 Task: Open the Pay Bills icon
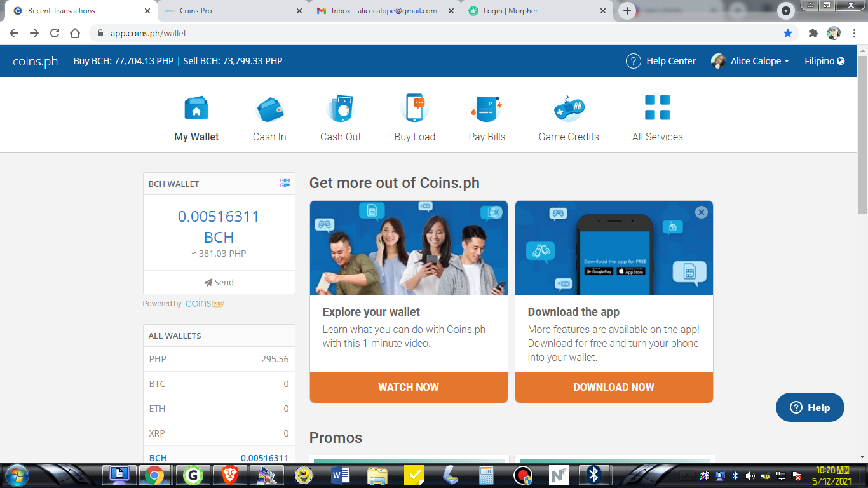[487, 109]
